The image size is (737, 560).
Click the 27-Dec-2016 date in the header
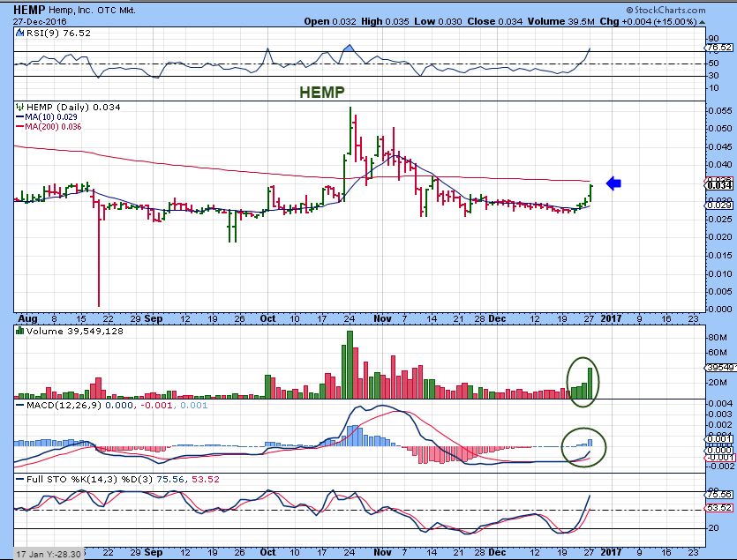point(40,22)
